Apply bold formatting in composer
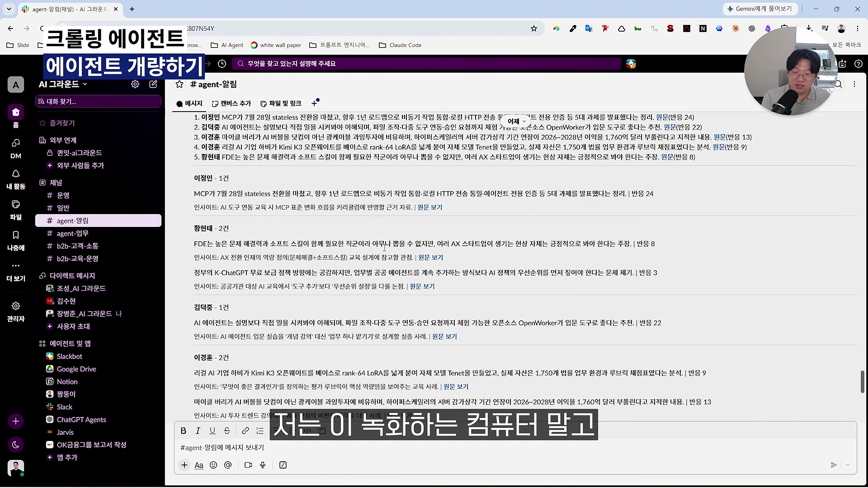Viewport: 868px width, 488px height. [183, 431]
